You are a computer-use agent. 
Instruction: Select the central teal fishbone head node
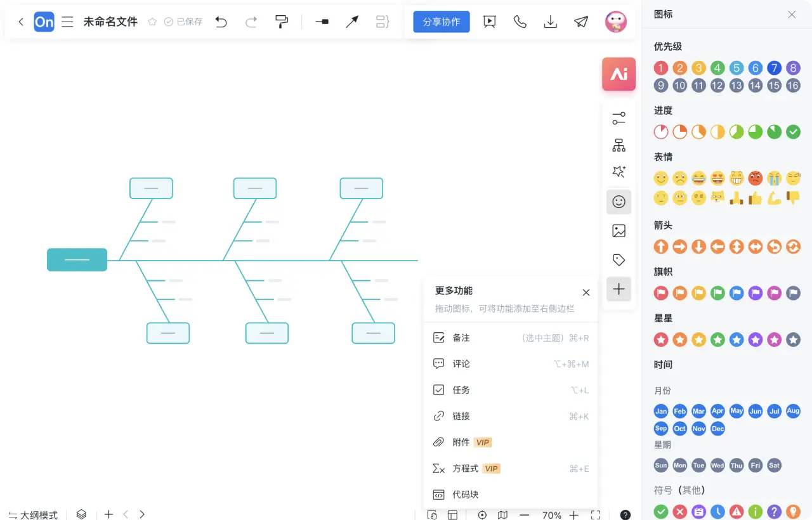click(77, 260)
